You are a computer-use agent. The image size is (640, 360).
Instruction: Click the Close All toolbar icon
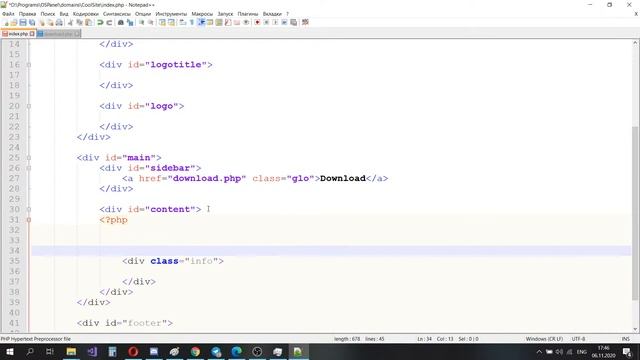coord(50,22)
